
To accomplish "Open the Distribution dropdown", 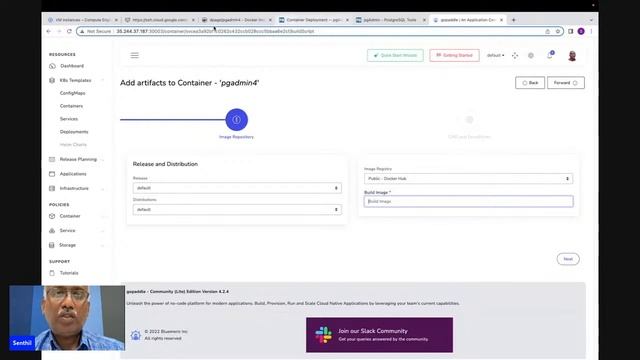I will (237, 209).
